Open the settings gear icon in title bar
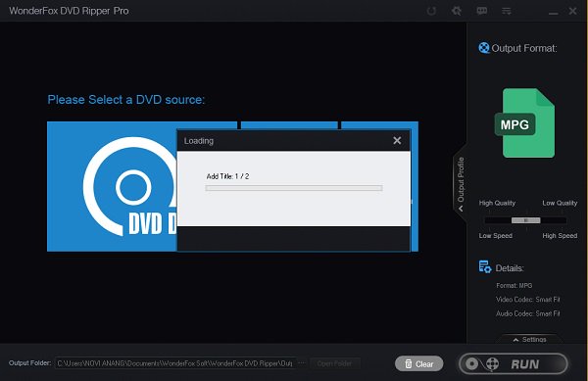Screen dimensions: 588x381 pyautogui.click(x=457, y=11)
